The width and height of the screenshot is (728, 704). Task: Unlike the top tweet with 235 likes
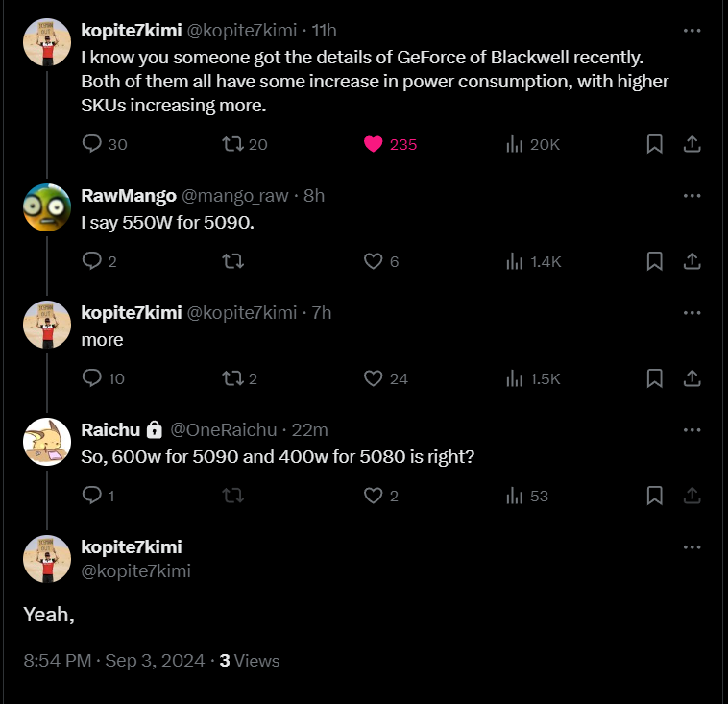[x=375, y=144]
